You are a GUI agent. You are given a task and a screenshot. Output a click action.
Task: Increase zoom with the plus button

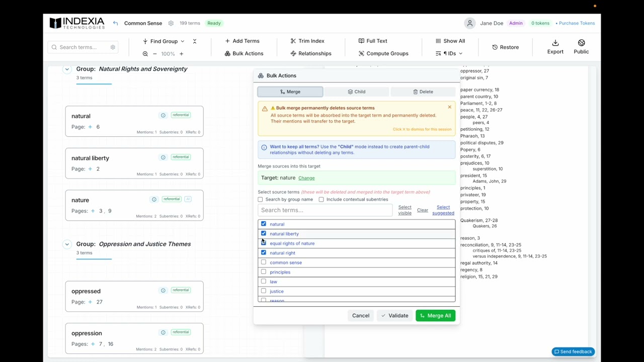(181, 54)
